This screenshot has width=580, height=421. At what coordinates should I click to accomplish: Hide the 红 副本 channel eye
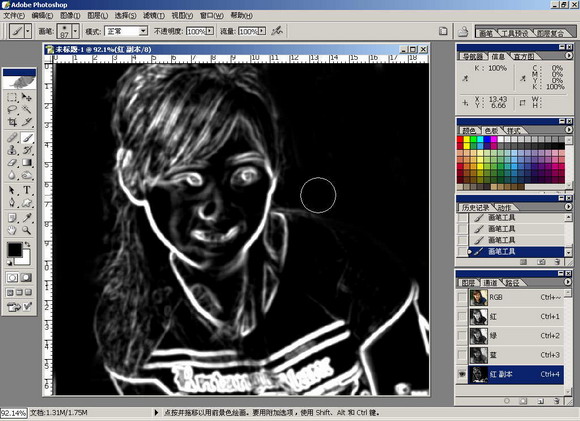[462, 374]
